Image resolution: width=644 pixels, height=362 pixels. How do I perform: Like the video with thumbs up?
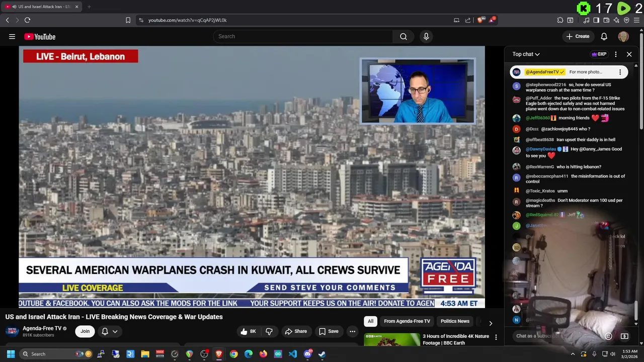248,331
